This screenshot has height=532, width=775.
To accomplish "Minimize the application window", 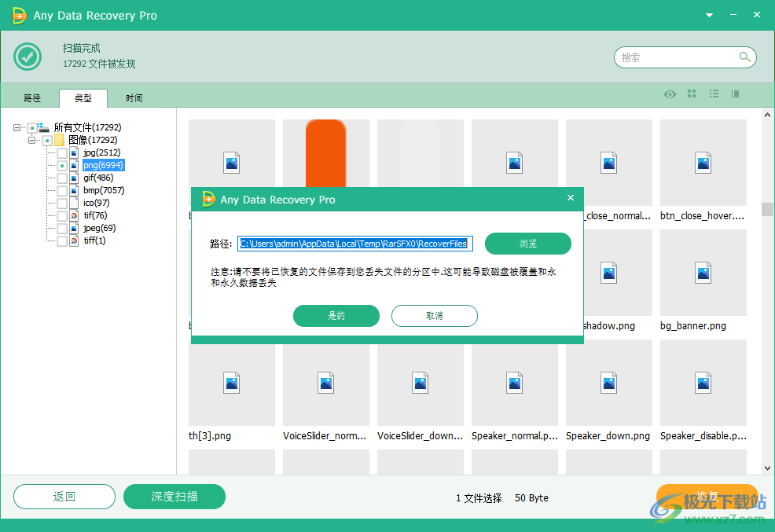I will [x=733, y=15].
